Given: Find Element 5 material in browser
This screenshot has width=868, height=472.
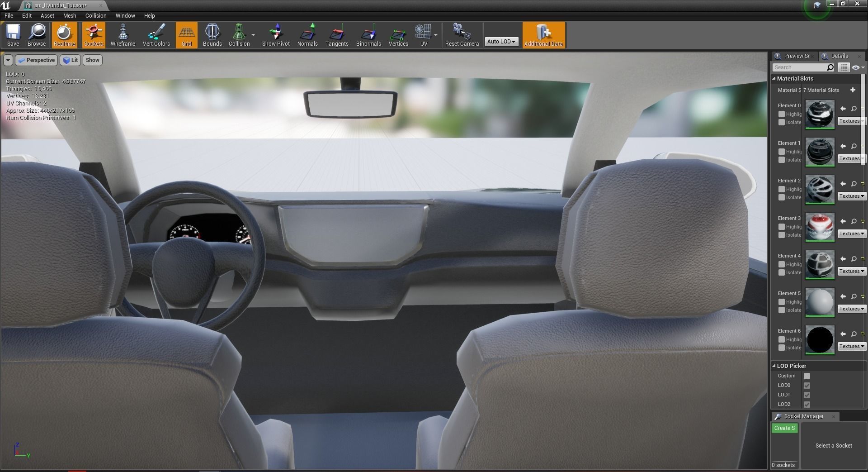Looking at the screenshot, I should coord(854,296).
